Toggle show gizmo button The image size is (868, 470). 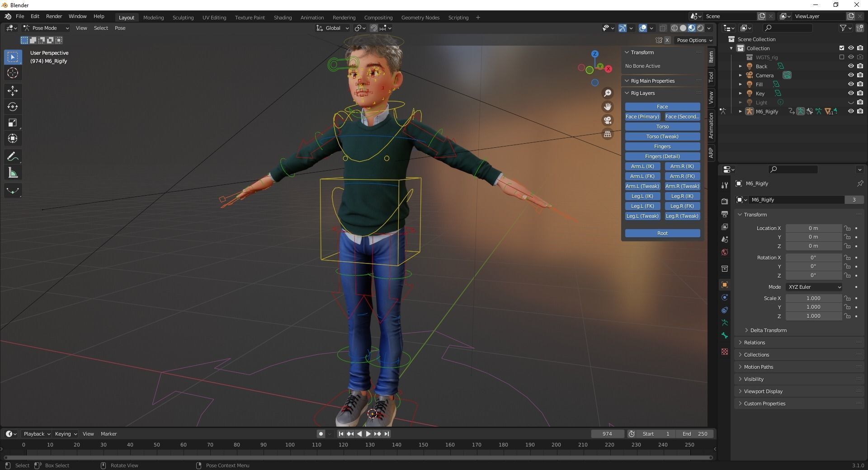pos(623,28)
